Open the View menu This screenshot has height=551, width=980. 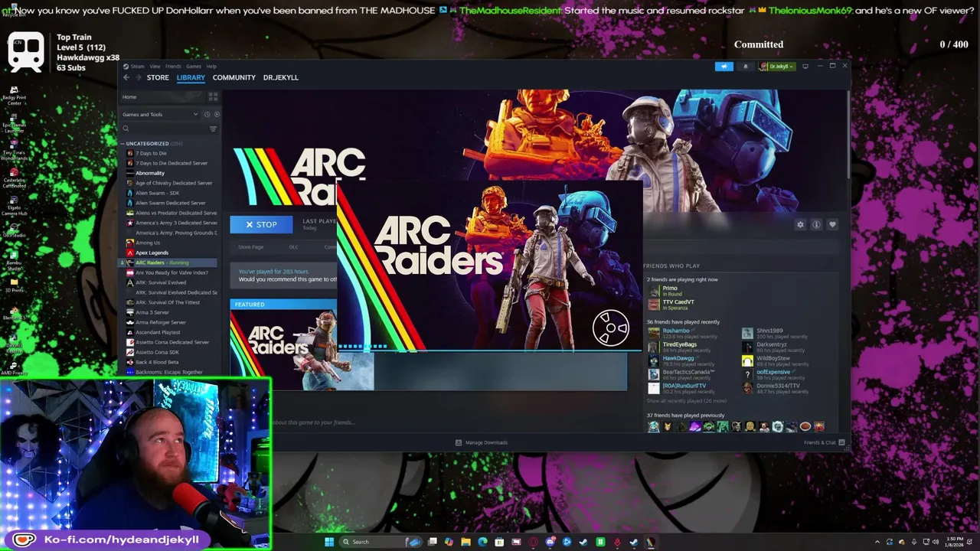pyautogui.click(x=155, y=67)
